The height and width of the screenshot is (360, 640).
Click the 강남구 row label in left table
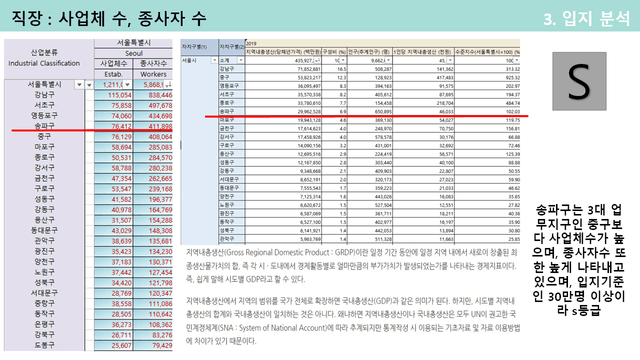click(44, 95)
